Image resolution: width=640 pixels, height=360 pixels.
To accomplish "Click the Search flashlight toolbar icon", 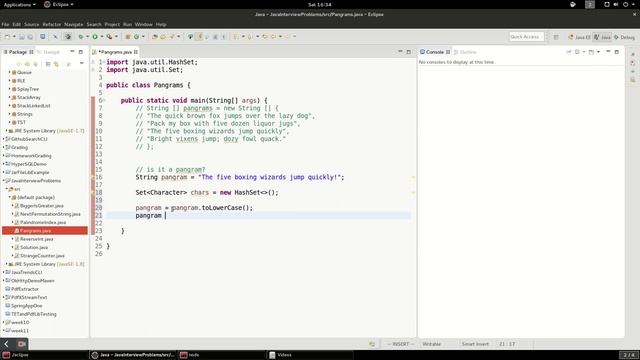I will [x=172, y=37].
